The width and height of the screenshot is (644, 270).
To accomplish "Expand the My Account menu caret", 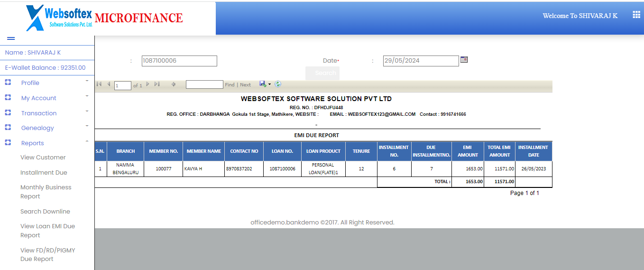I will pyautogui.click(x=87, y=96).
